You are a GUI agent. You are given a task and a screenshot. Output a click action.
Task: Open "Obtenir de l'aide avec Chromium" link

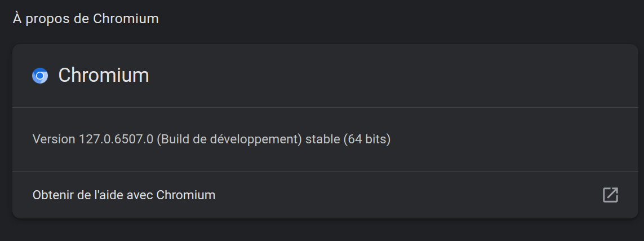click(x=325, y=195)
